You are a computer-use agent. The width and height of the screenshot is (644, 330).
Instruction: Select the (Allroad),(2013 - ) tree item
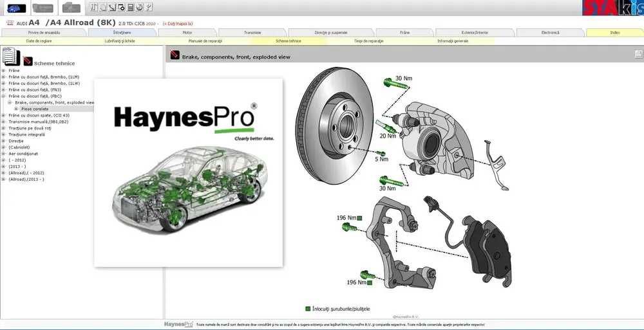pos(26,179)
